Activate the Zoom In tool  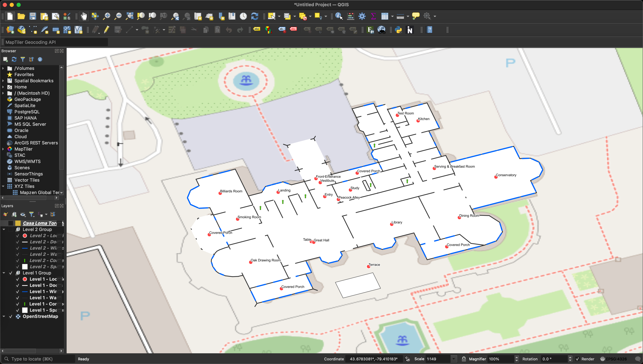point(106,16)
